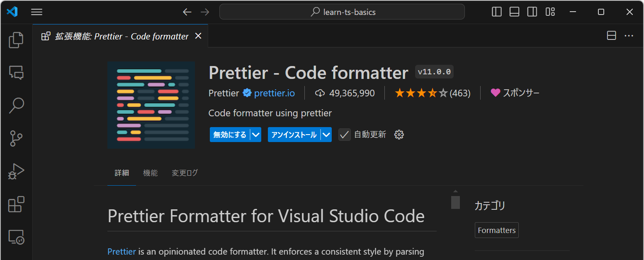Switch to the 機能 tab
644x260 pixels.
[x=150, y=173]
